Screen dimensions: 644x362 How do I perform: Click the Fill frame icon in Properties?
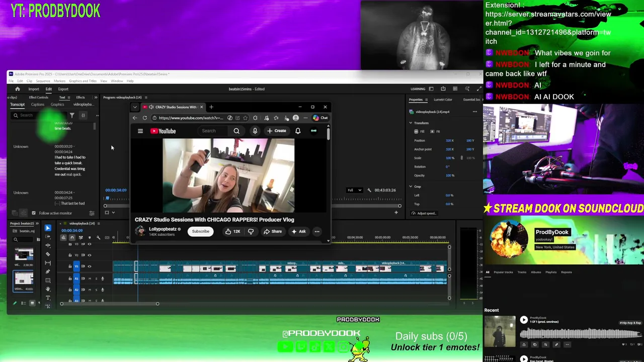416,131
